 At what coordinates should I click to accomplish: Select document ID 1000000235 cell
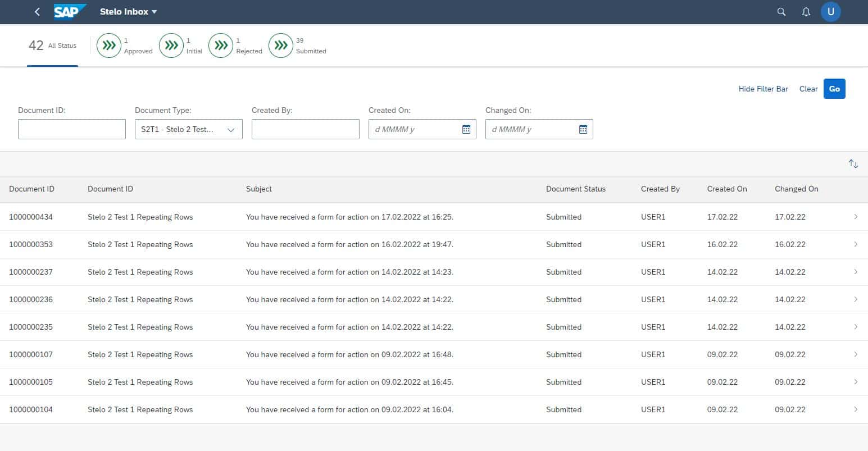31,327
